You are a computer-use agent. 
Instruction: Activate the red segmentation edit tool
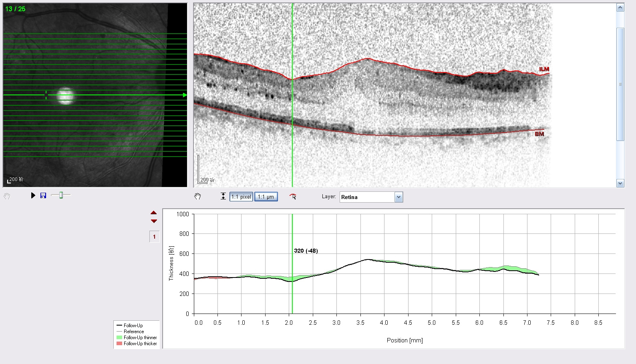293,196
